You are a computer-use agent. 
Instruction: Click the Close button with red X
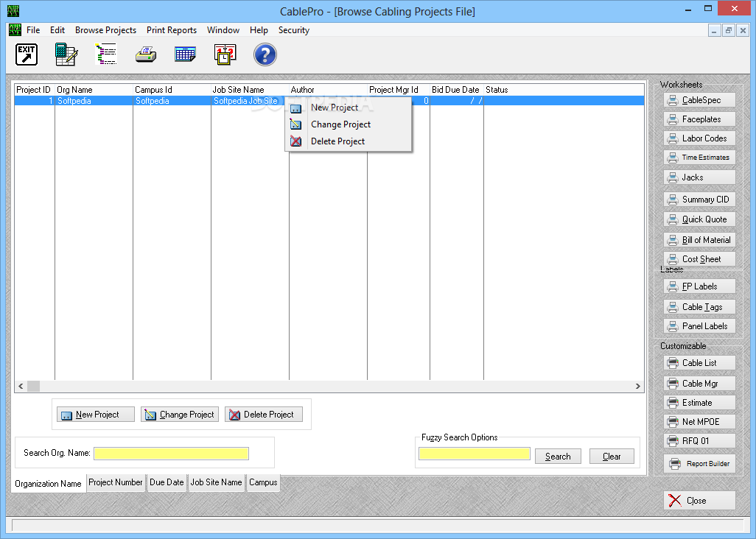click(699, 501)
